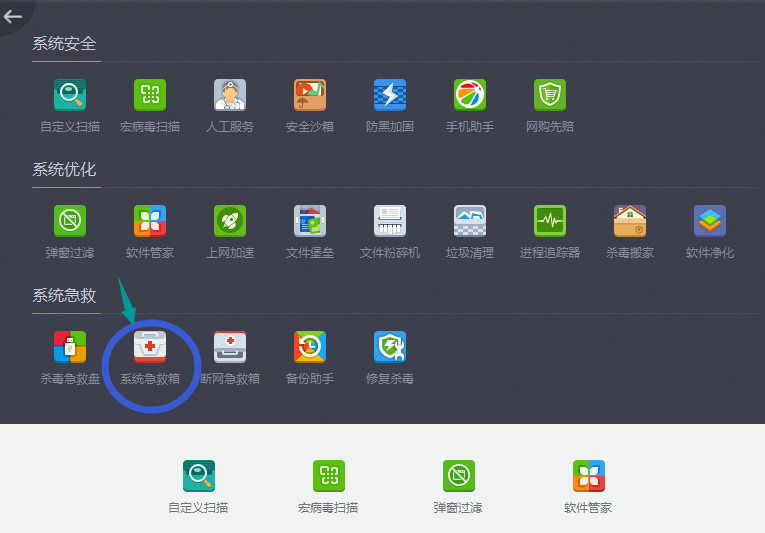
Task: Go back using the left arrow
Action: tap(13, 16)
